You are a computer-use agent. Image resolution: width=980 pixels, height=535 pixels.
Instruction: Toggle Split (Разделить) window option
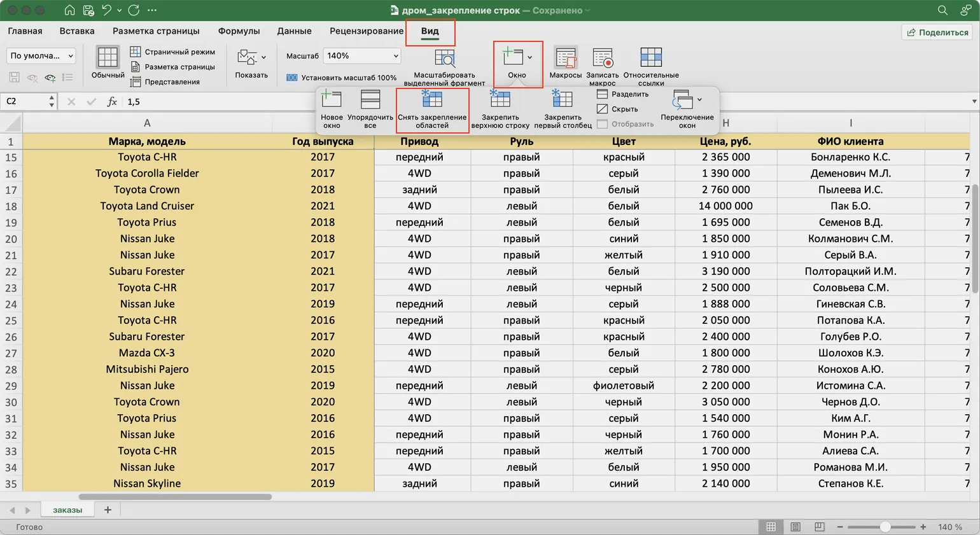coord(623,94)
